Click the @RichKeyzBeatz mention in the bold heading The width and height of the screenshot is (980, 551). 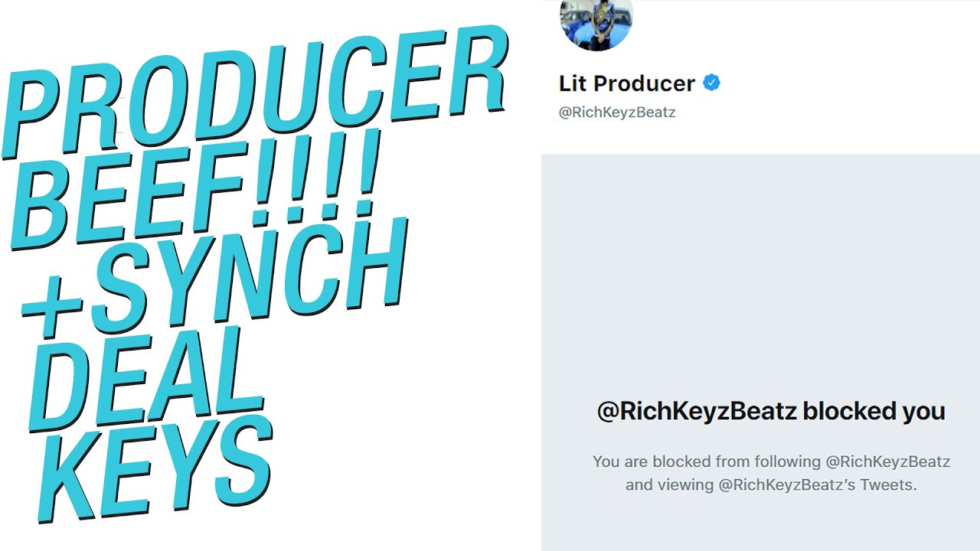coord(696,411)
